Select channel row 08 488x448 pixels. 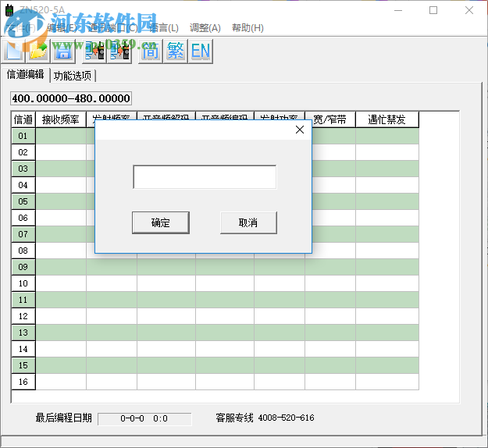click(x=23, y=251)
